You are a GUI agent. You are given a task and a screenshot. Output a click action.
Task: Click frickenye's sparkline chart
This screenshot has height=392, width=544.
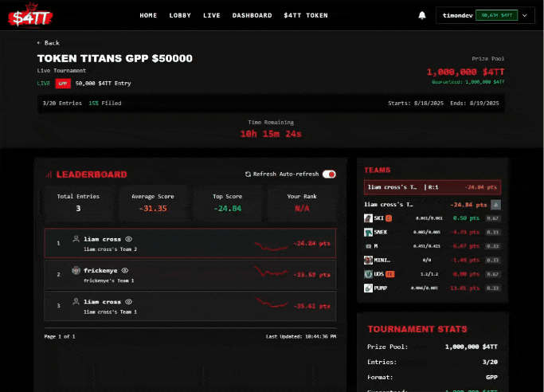coord(271,272)
